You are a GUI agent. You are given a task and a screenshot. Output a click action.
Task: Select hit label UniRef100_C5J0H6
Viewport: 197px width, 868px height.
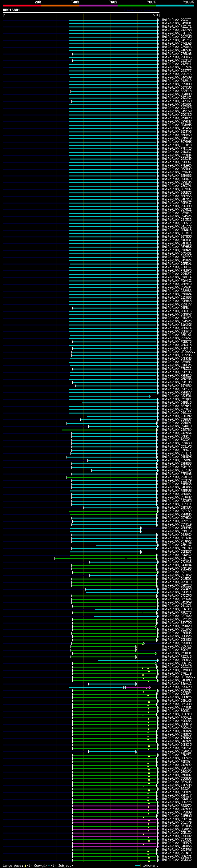click(177, 125)
